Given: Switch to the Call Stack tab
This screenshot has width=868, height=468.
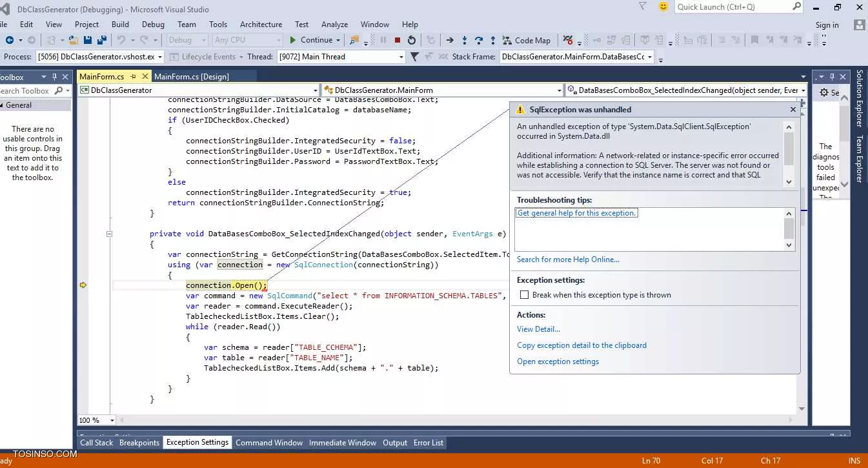Looking at the screenshot, I should point(96,443).
